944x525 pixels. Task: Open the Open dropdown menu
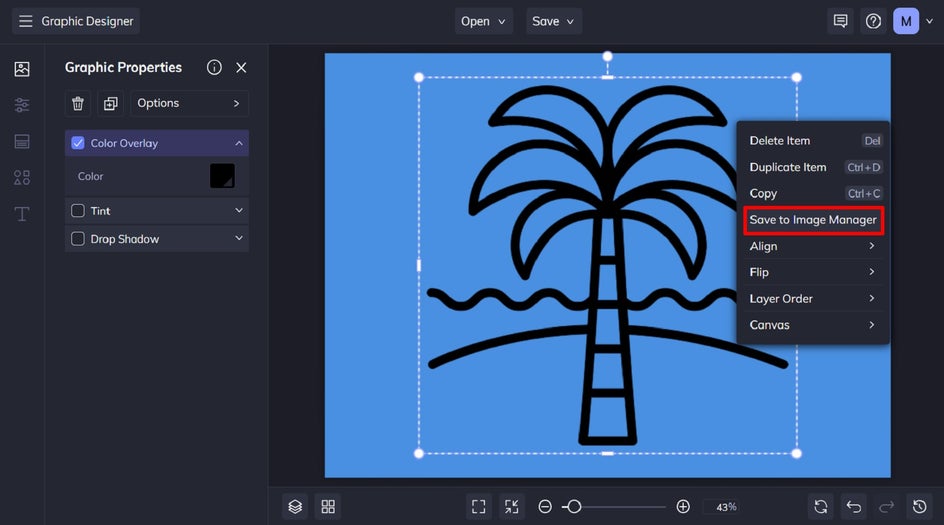[x=484, y=21]
